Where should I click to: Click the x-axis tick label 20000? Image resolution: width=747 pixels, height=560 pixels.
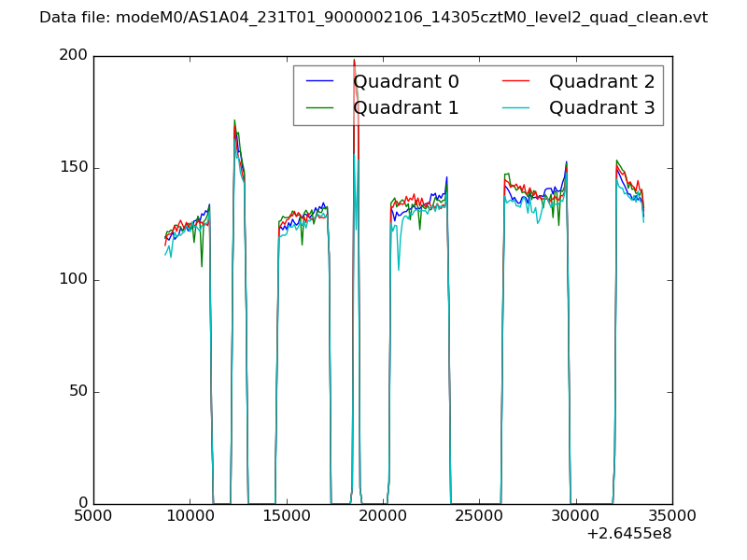coord(383,517)
